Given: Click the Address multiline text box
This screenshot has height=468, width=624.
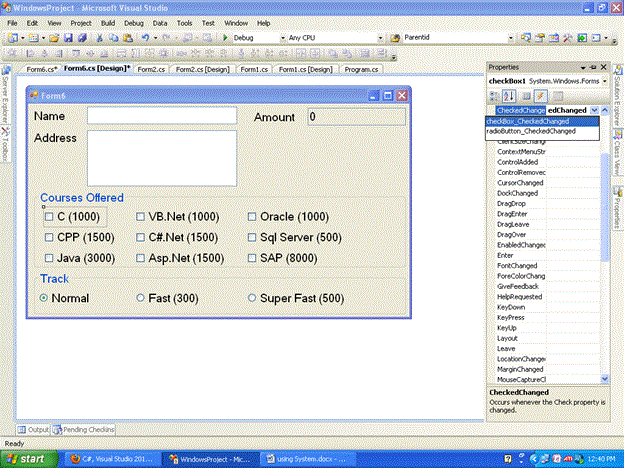Looking at the screenshot, I should coord(162,158).
